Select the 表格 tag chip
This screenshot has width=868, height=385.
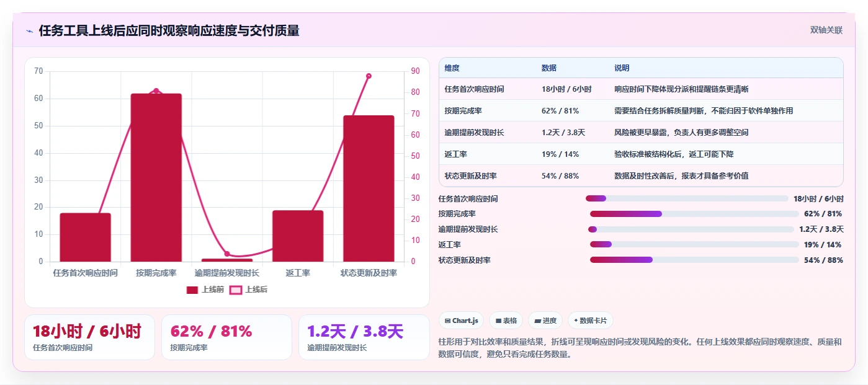[506, 321]
